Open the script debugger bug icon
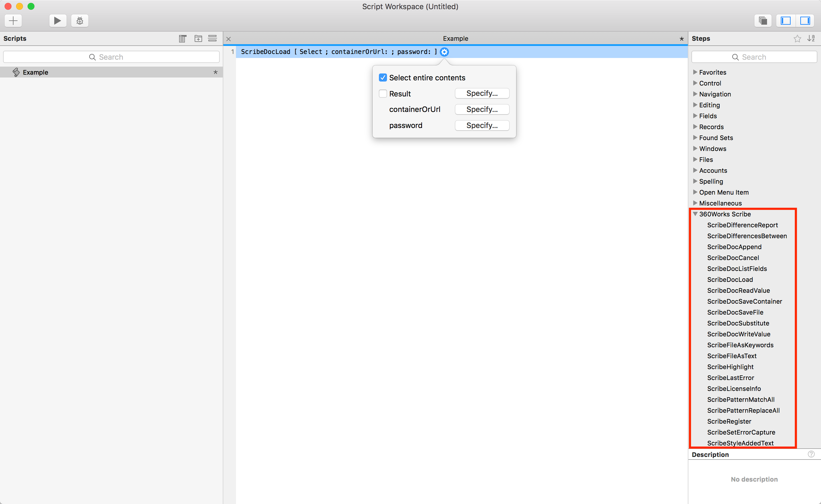The image size is (821, 504). pos(80,21)
